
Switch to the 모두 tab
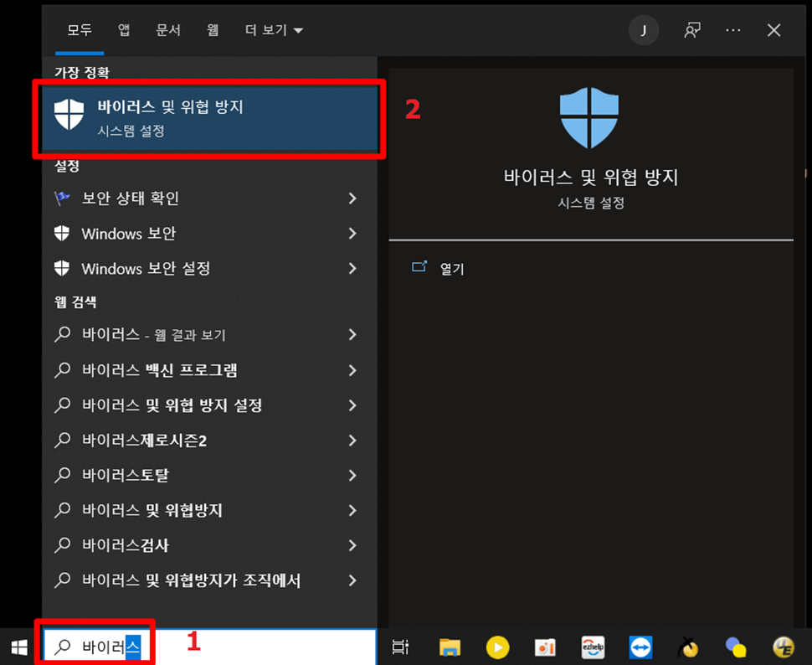click(x=80, y=30)
